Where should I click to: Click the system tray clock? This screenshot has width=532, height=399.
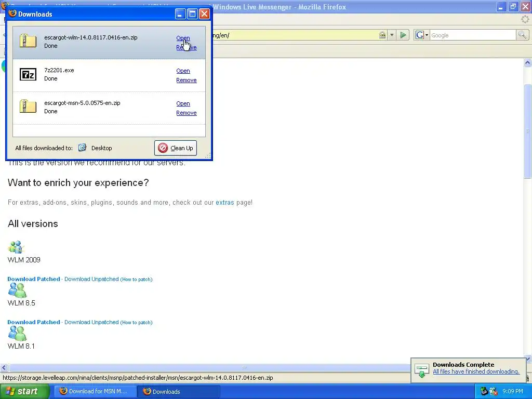[513, 392]
